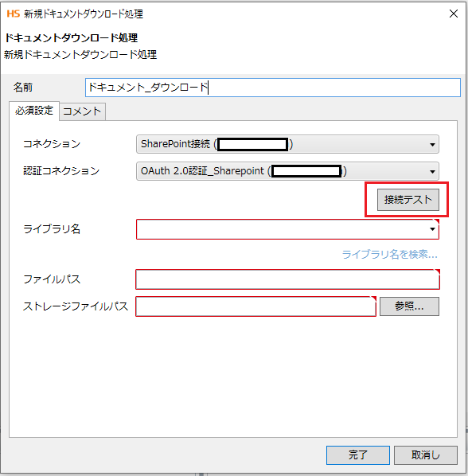This screenshot has width=468, height=476.
Task: Click the 完了 button
Action: coord(358,455)
